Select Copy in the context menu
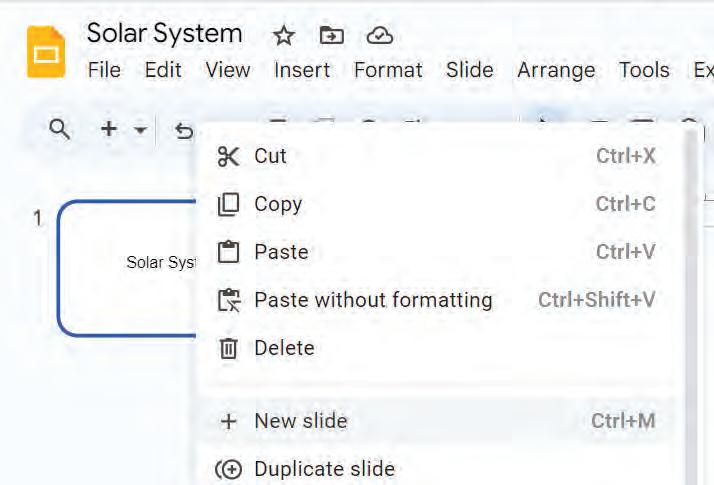 pos(277,204)
